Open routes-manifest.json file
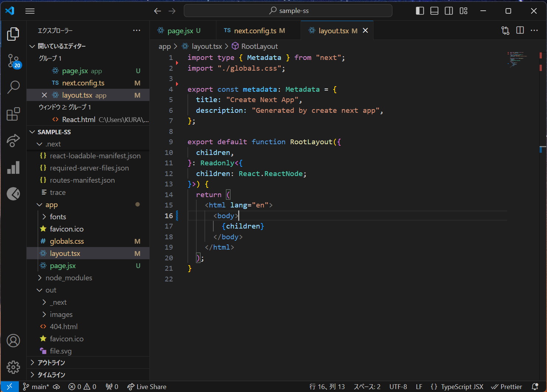Image resolution: width=547 pixels, height=392 pixels. tap(88, 180)
